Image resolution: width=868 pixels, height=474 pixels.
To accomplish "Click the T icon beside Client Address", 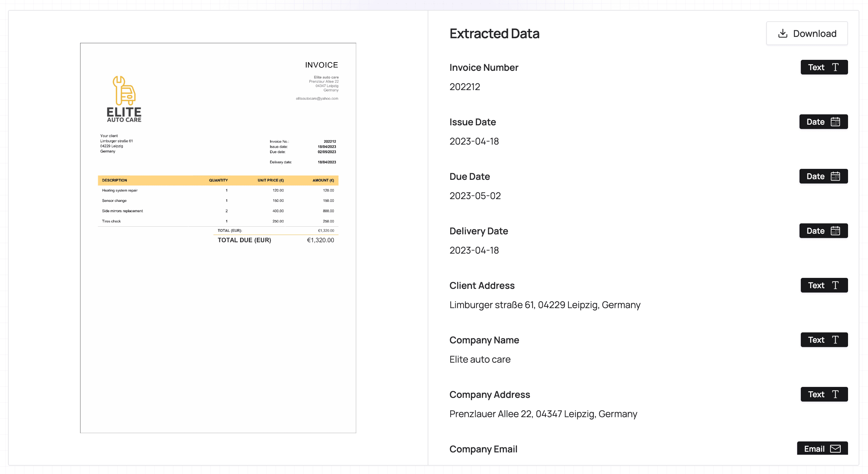I will 835,286.
